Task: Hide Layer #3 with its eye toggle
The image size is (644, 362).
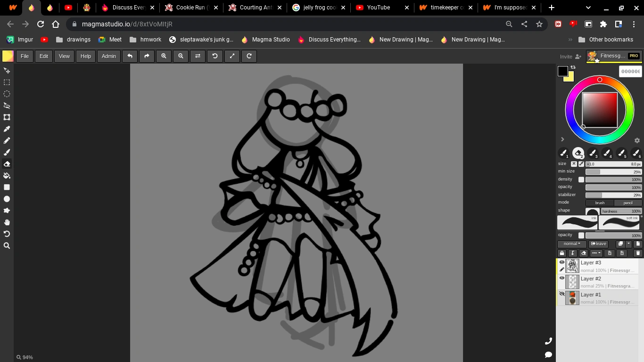Action: (x=562, y=263)
